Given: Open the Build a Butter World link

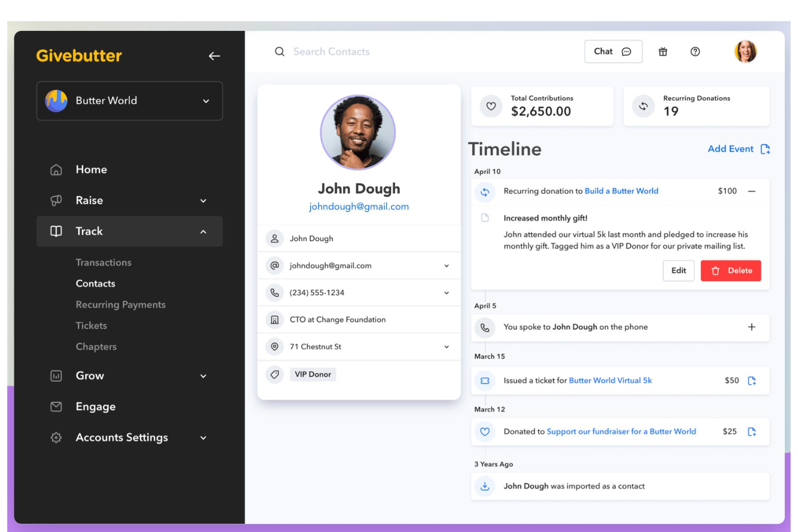Looking at the screenshot, I should tap(621, 191).
